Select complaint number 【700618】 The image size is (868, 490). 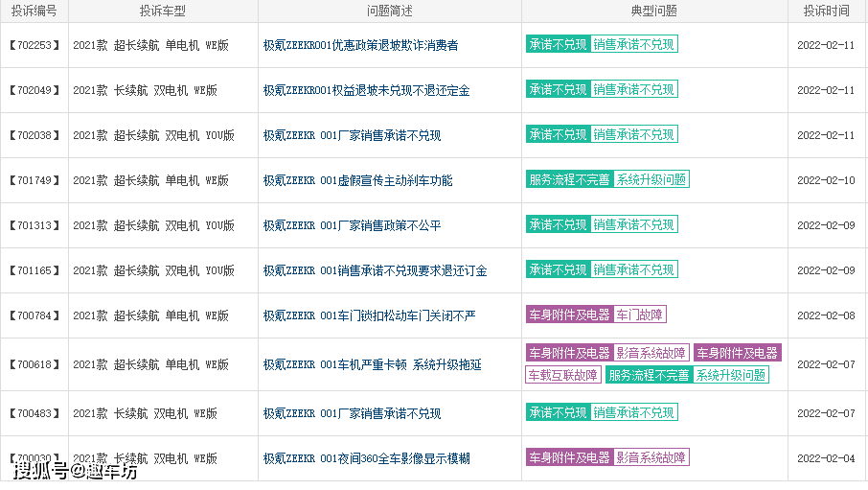[34, 364]
